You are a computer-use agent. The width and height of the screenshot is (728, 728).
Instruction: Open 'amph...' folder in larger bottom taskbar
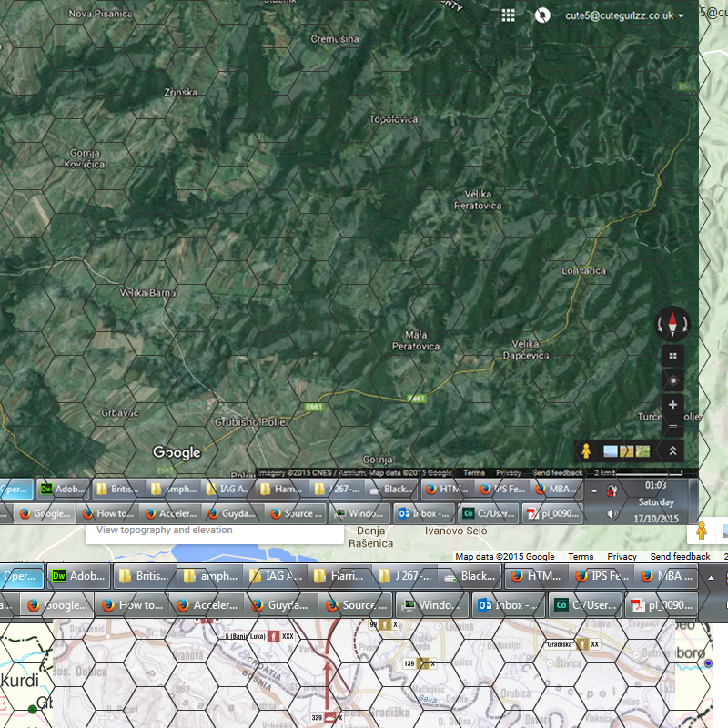click(210, 576)
